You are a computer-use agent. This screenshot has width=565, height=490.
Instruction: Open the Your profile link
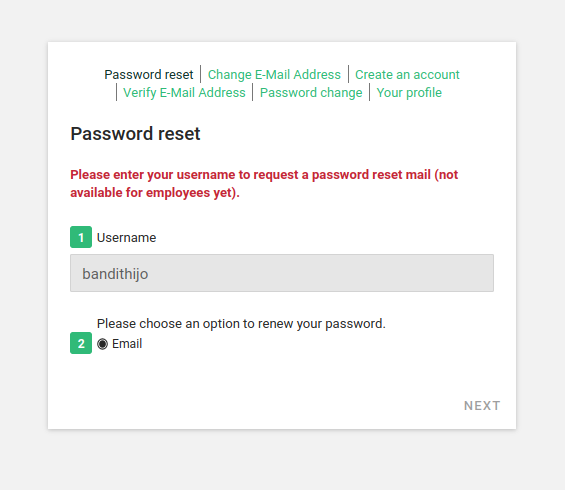[409, 93]
